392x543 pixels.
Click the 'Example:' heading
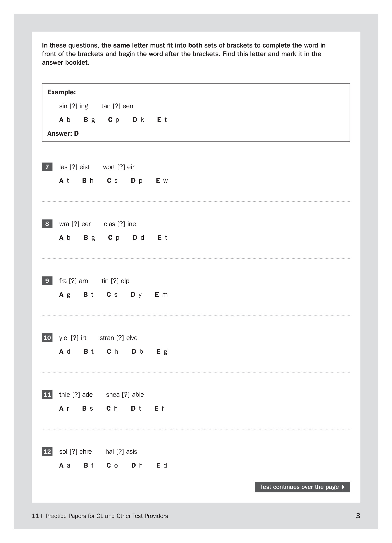tap(62, 92)
